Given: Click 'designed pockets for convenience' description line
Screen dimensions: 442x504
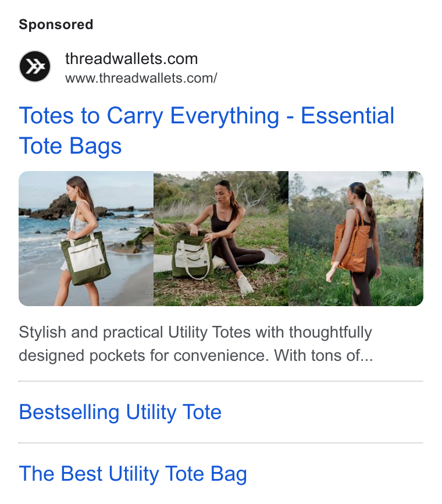Looking at the screenshot, I should click(143, 356).
